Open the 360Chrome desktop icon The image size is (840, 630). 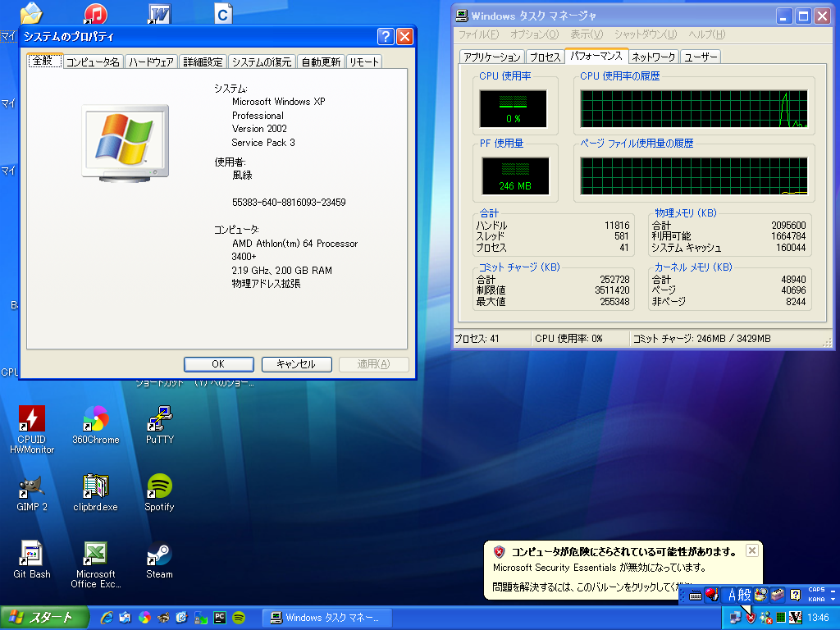click(95, 420)
